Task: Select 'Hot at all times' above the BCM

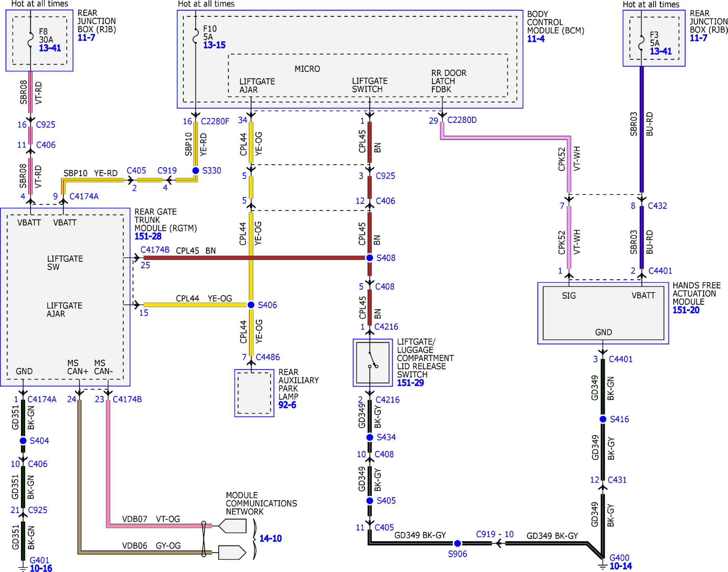Action: click(206, 4)
